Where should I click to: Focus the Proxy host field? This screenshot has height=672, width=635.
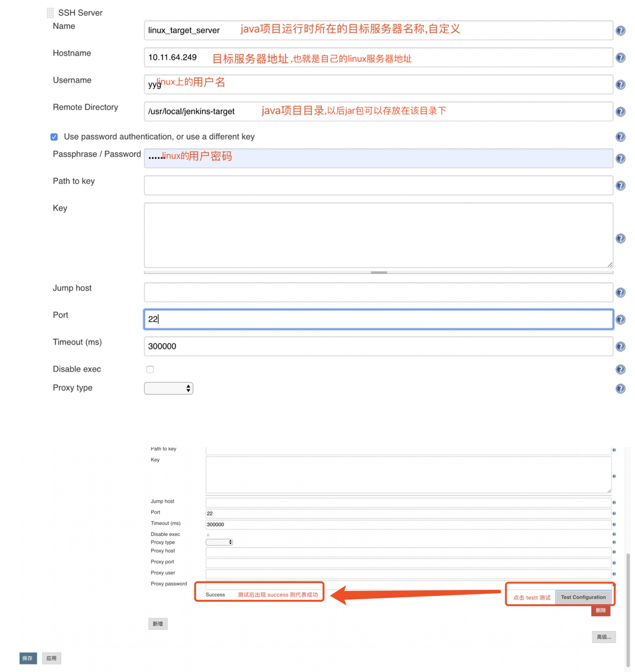pyautogui.click(x=408, y=552)
